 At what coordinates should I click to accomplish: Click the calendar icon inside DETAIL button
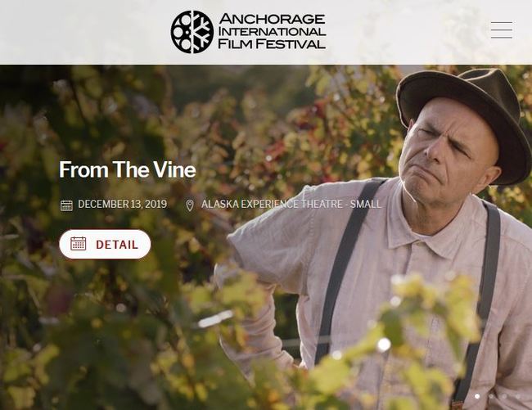[x=79, y=244]
